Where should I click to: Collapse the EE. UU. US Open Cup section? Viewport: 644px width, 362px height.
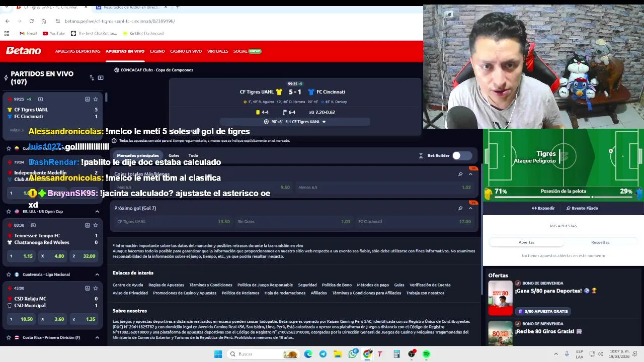pos(97,211)
